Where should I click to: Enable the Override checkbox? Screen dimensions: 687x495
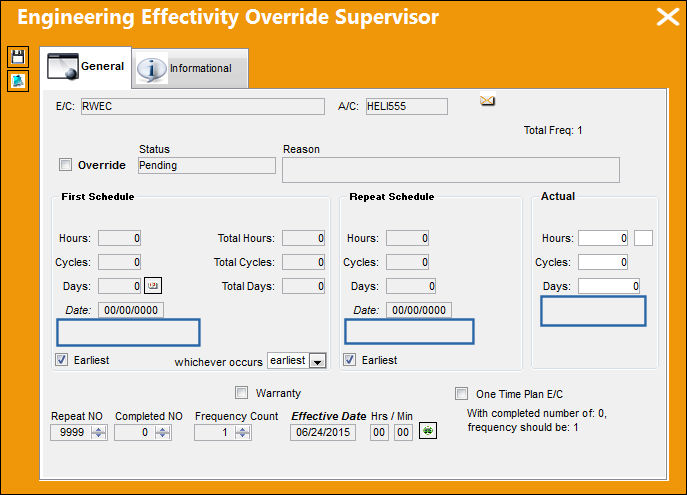pyautogui.click(x=66, y=165)
